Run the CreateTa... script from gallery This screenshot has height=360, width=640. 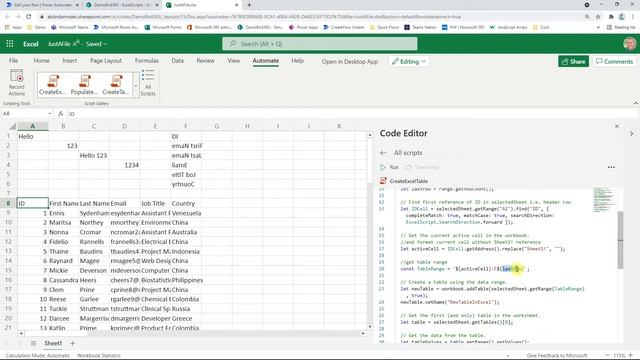click(116, 85)
